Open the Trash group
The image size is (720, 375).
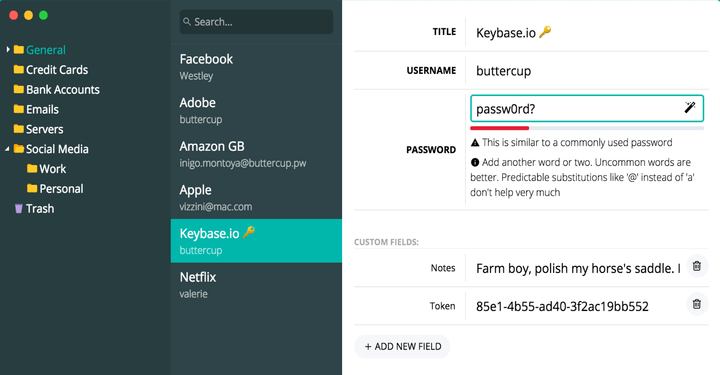click(40, 208)
